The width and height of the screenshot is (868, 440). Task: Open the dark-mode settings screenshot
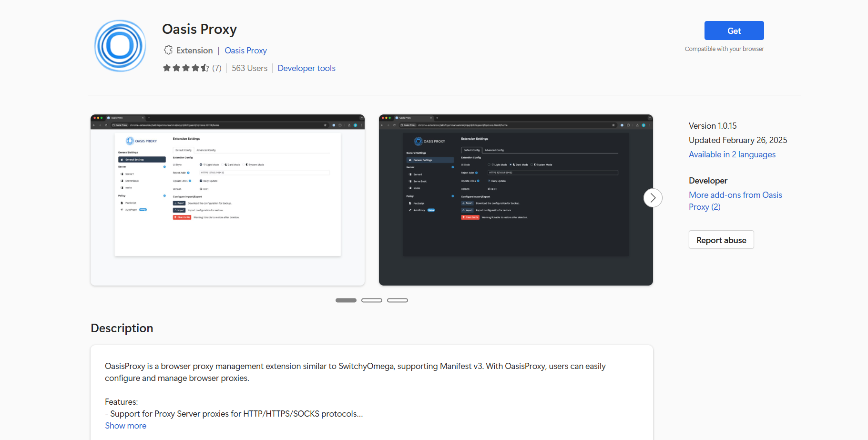(516, 200)
